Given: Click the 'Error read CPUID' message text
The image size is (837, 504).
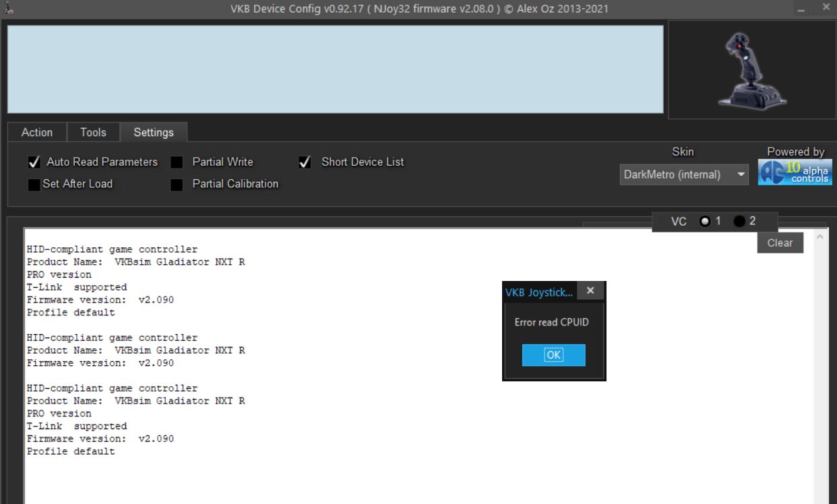Looking at the screenshot, I should pos(552,322).
